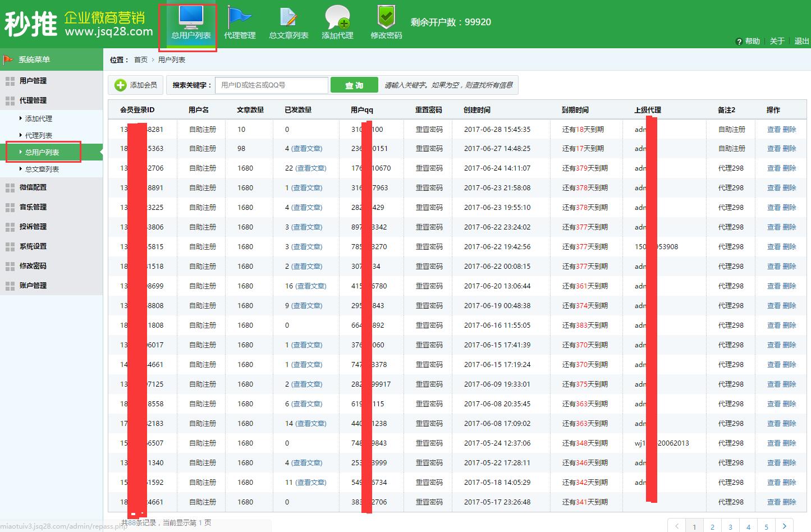Image resolution: width=811 pixels, height=532 pixels.
Task: Click 删除 for row created 2017-06-09 19:33:01
Action: point(789,384)
